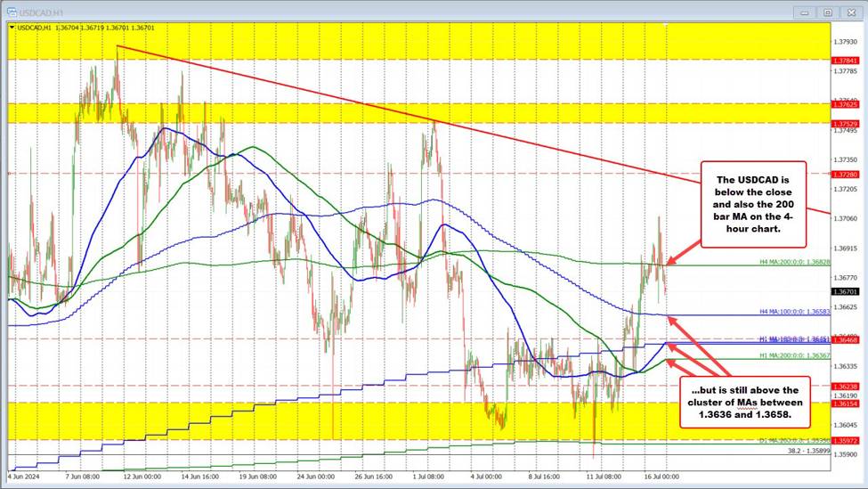
Task: Click the red price level label 1.37841
Action: [845, 61]
